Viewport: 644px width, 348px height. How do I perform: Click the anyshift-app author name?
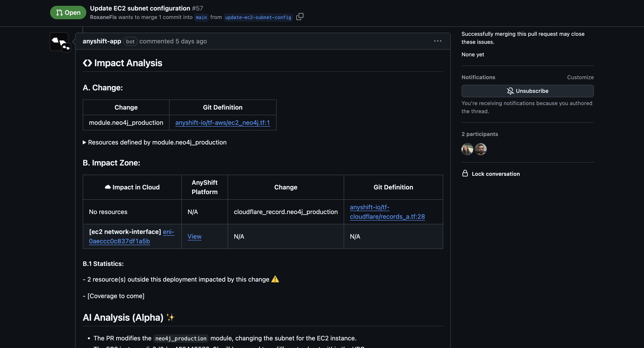coord(102,41)
